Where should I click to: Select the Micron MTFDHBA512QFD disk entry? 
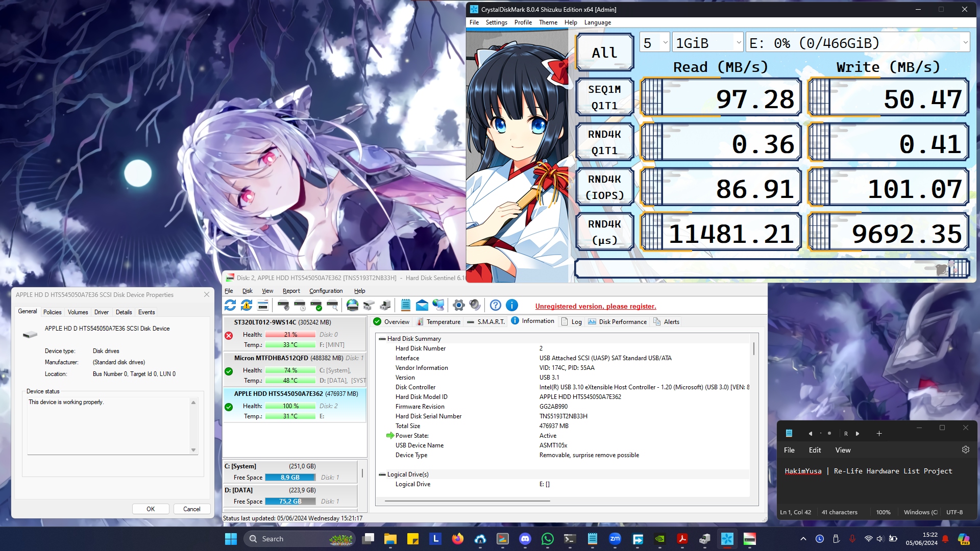295,369
